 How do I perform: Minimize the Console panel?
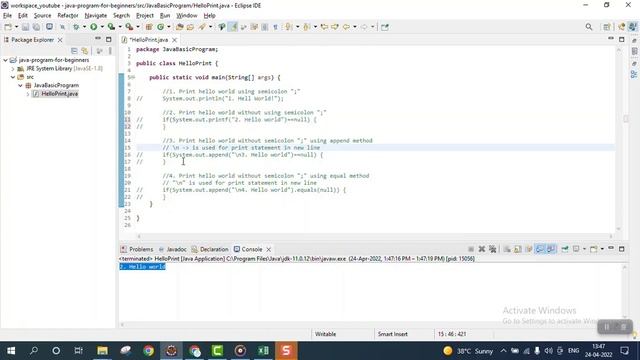coord(611,248)
